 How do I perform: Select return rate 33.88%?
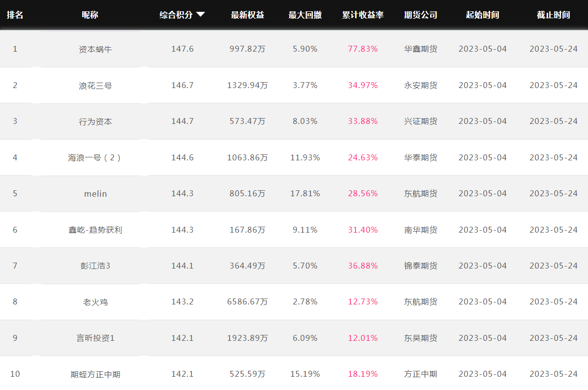pos(363,121)
